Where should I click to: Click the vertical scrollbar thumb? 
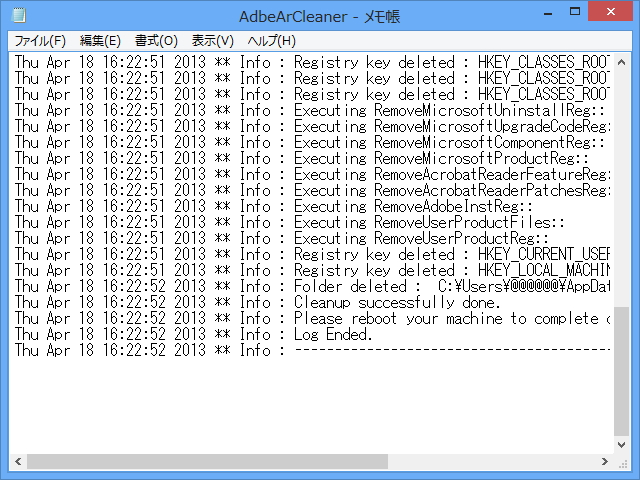[x=621, y=371]
